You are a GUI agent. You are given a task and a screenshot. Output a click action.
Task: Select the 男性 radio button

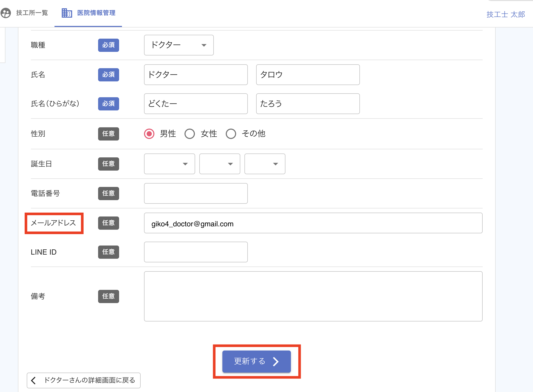[x=149, y=134]
